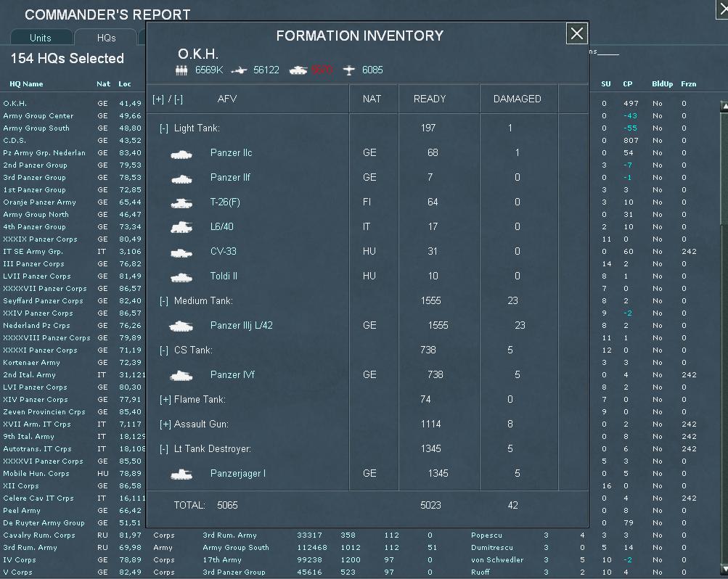Click the AFV column header
Viewport: 728px width, 579px height.
coord(227,99)
